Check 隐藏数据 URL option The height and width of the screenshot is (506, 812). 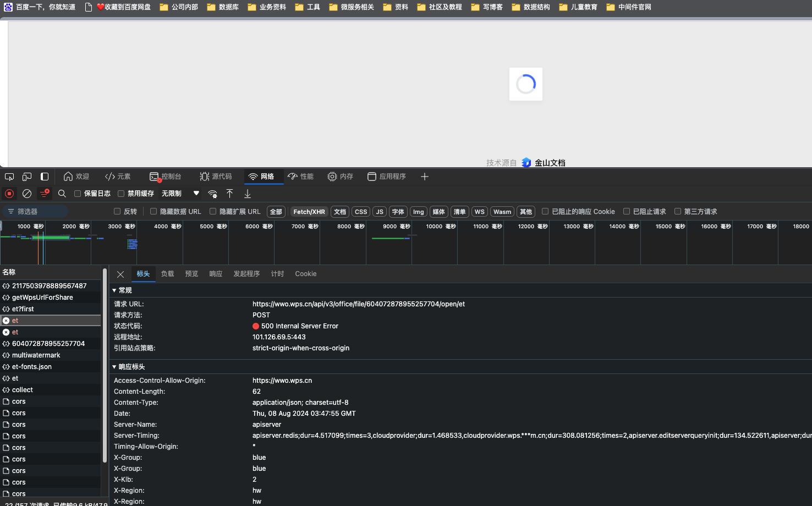[153, 211]
